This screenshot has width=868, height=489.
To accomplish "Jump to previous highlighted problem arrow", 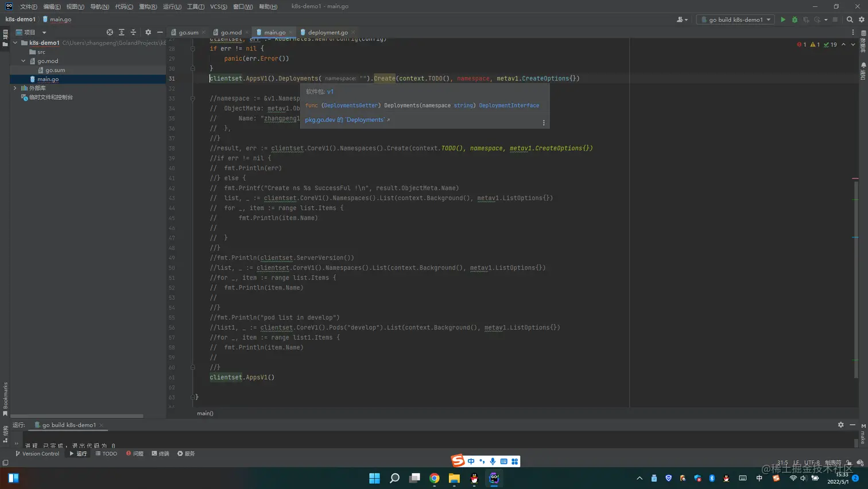I will (x=843, y=44).
